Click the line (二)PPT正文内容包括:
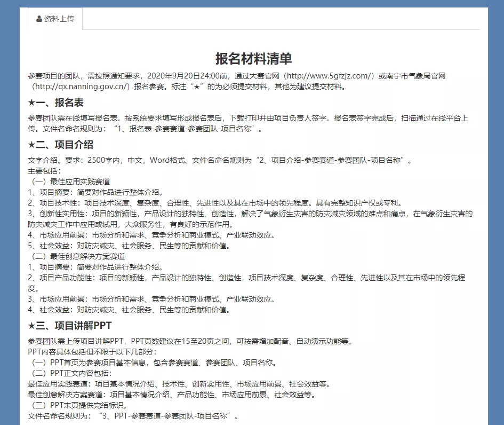The height and width of the screenshot is (425, 504). [70, 373]
